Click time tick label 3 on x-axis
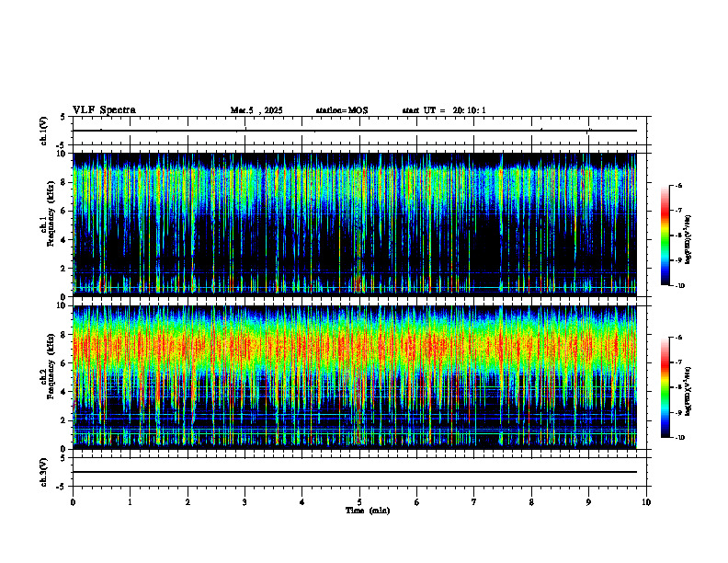 pyautogui.click(x=245, y=502)
